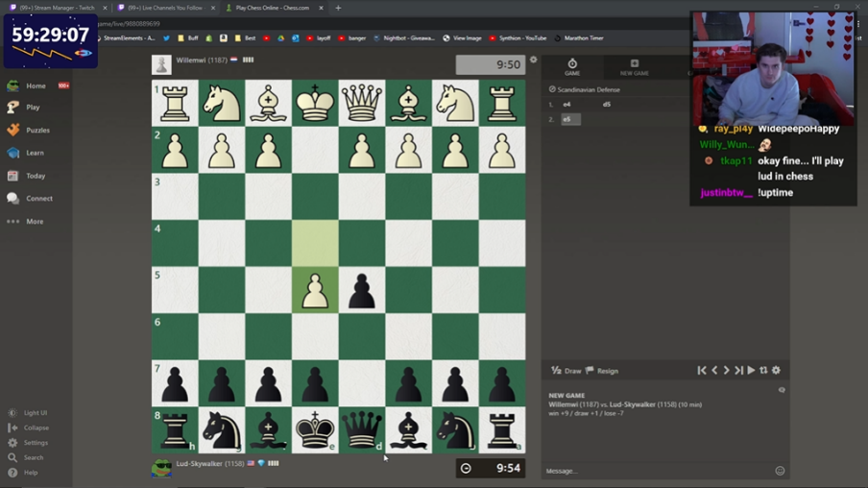The image size is (868, 488).
Task: Open the Best bookmarks folder
Action: [245, 38]
